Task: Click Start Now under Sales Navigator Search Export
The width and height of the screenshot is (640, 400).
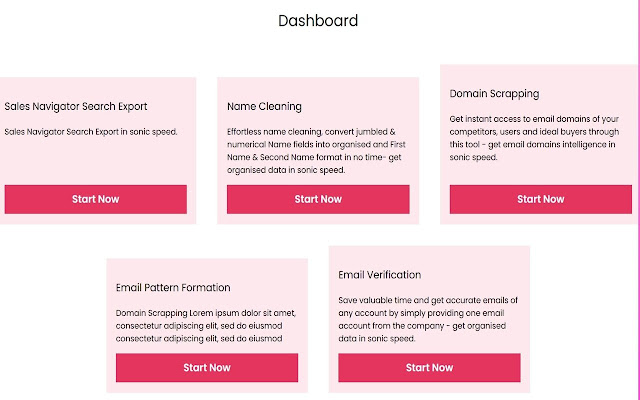Action: (95, 199)
